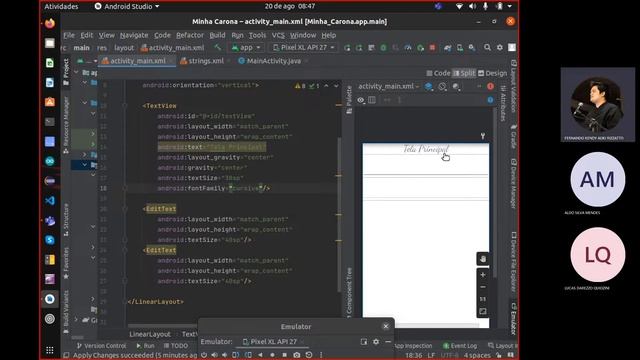The height and width of the screenshot is (360, 640).
Task: Open activity_main.xml preview file dropdown
Action: pos(389,87)
